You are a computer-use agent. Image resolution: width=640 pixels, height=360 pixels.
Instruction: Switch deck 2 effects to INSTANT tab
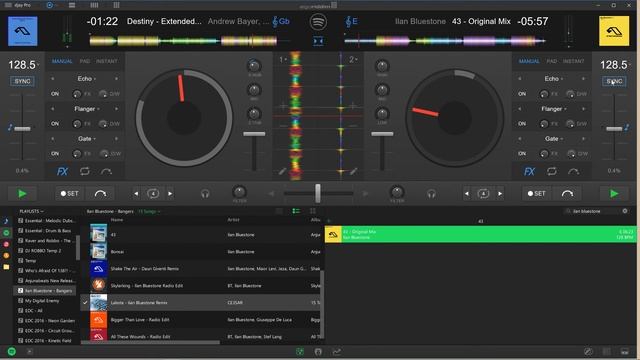click(573, 61)
